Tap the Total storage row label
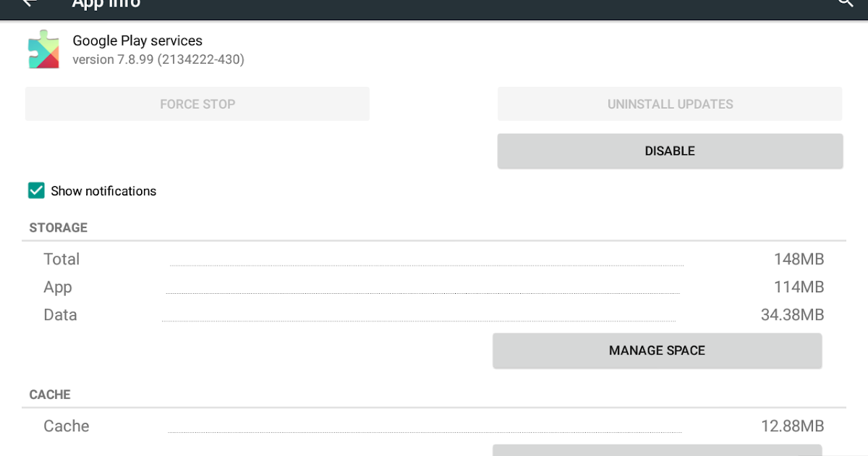Viewport: 868px width, 456px height. pyautogui.click(x=61, y=259)
